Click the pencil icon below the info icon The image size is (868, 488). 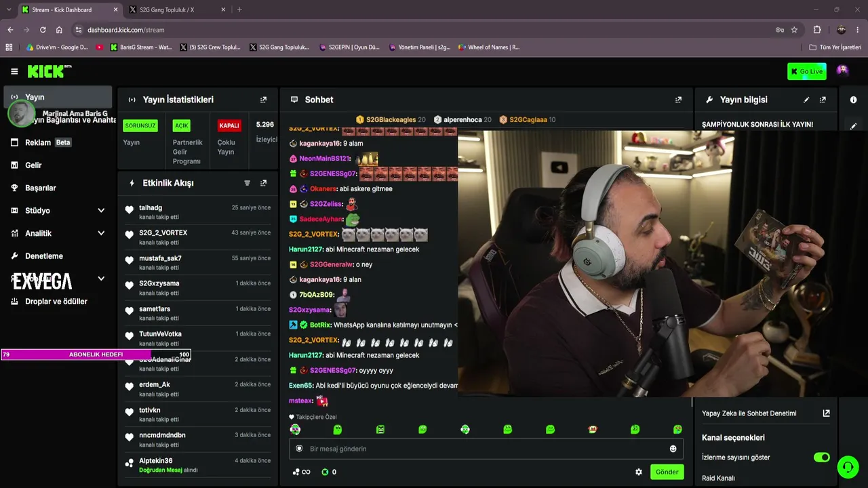(x=853, y=126)
